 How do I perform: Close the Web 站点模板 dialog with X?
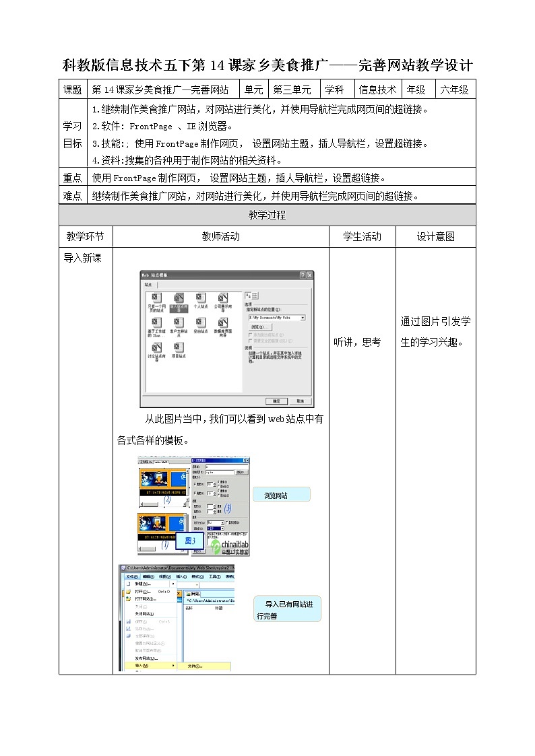309,275
